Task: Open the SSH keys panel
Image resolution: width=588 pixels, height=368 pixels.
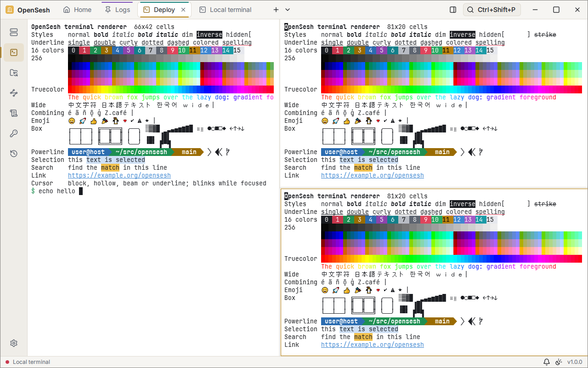Action: pos(14,133)
